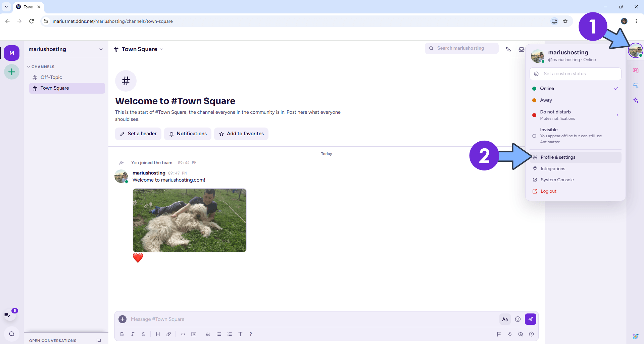Expand the mariushosting team dropdown
This screenshot has height=344, width=644.
click(101, 49)
